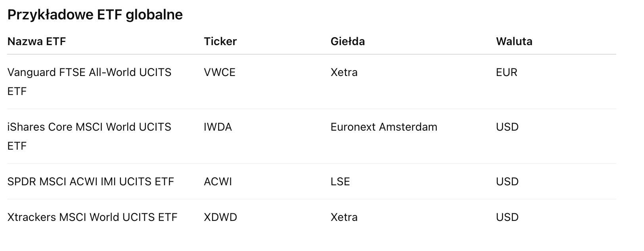Click the Xetra exchange cell for VWCE
644x251 pixels.
pos(344,72)
